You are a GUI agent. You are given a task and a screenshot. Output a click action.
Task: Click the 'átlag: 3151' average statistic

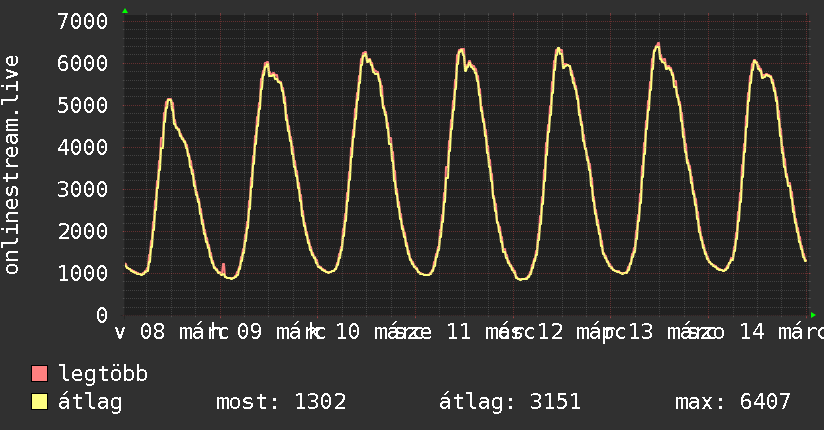(510, 402)
